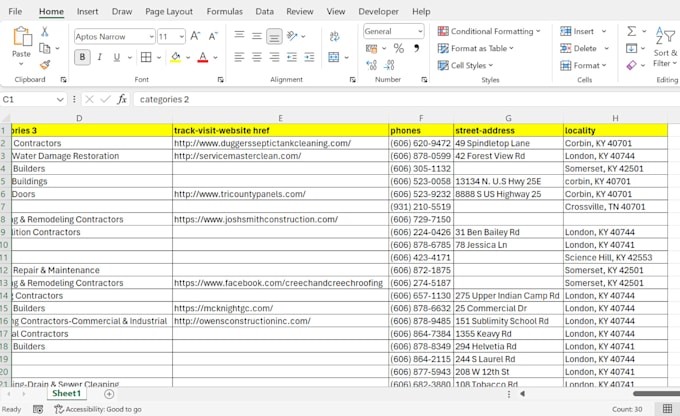Apply the red Font Color A
680x416 pixels.
coord(203,57)
